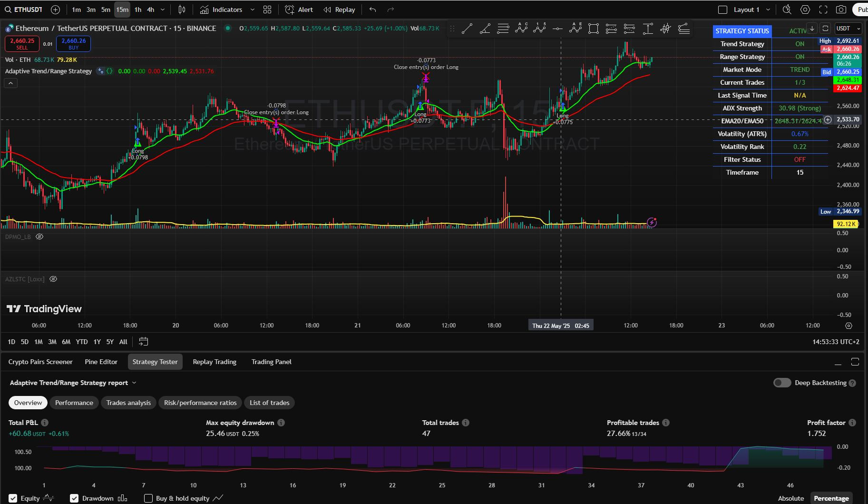Open the indicator templates grid icon
The height and width of the screenshot is (504, 868).
pyautogui.click(x=267, y=10)
